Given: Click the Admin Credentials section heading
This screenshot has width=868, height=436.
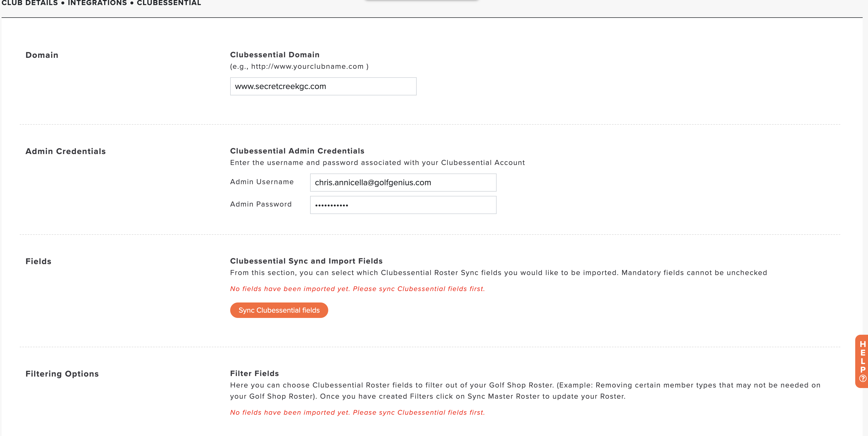Looking at the screenshot, I should [x=66, y=152].
